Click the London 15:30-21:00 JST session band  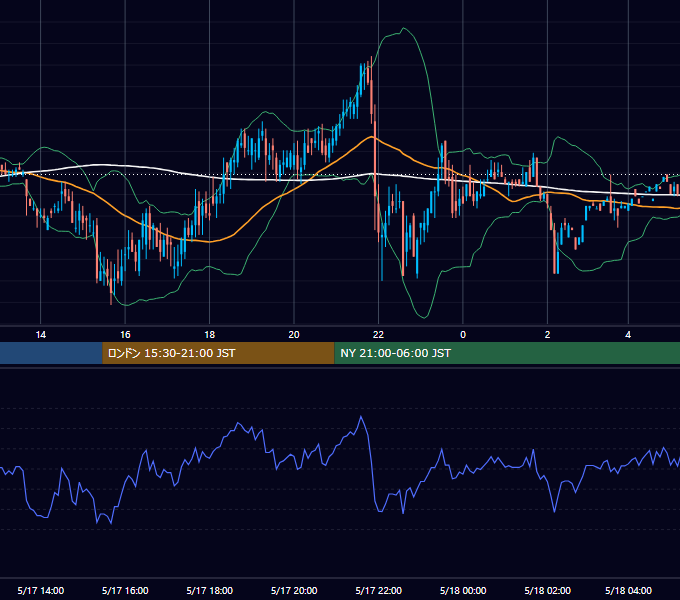click(218, 353)
